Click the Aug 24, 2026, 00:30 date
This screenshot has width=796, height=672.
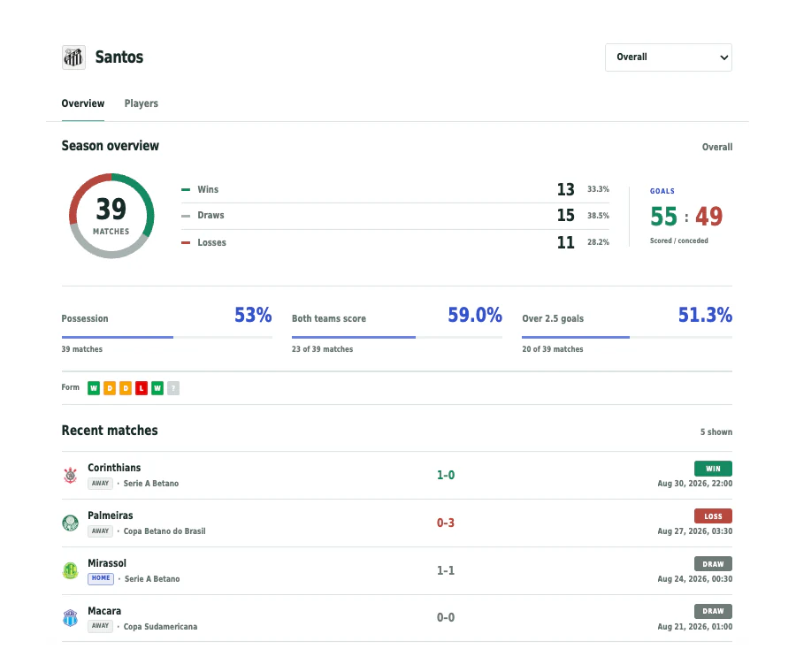695,578
